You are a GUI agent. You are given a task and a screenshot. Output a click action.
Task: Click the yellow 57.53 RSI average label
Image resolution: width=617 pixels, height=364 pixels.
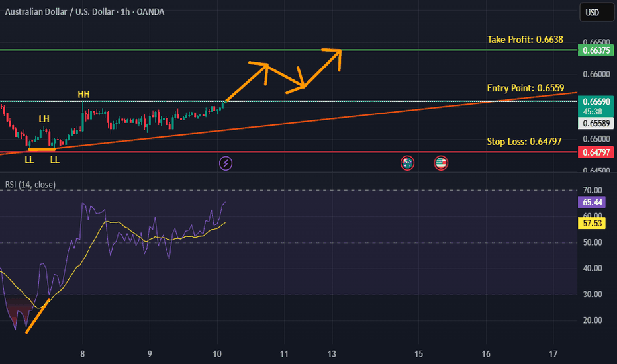coord(591,224)
